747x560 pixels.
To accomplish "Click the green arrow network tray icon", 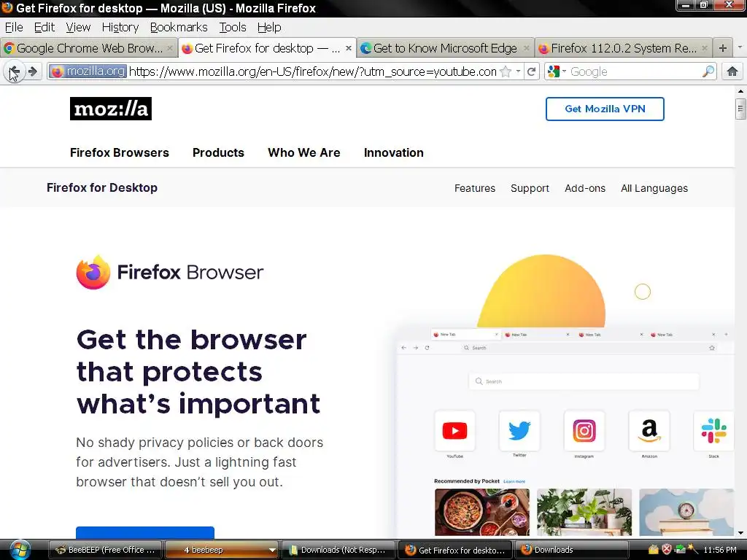I will [679, 550].
